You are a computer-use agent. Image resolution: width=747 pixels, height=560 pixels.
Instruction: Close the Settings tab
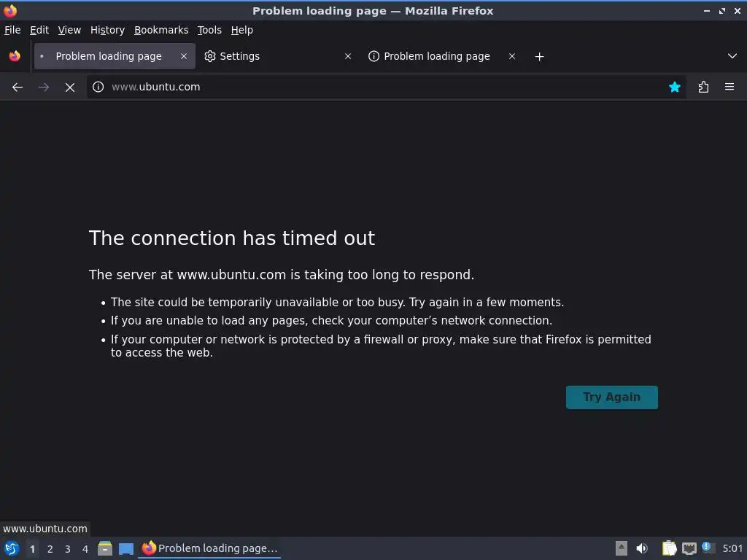(x=348, y=56)
